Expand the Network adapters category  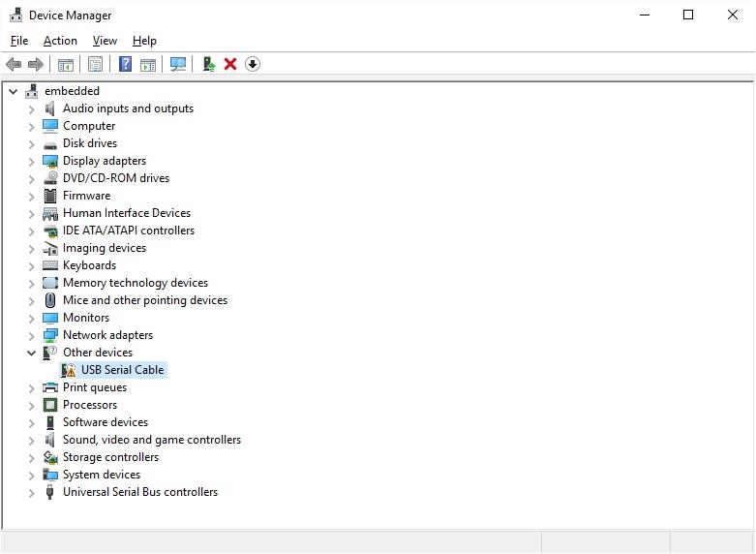32,335
